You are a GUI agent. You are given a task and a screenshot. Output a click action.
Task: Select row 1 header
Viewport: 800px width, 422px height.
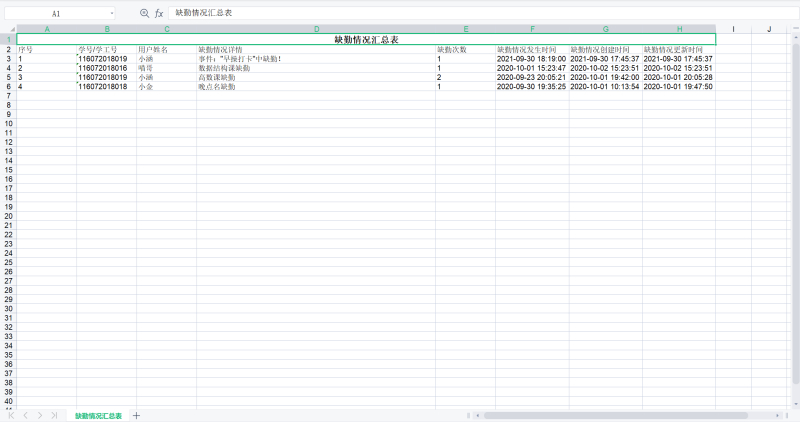(x=8, y=39)
